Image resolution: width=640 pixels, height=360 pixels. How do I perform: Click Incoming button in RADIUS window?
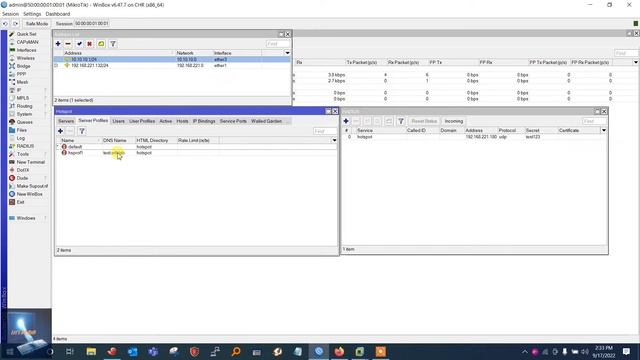click(x=453, y=121)
